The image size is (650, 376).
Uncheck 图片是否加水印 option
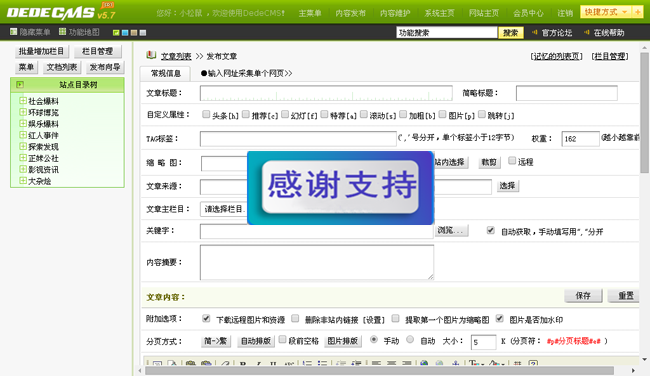500,318
